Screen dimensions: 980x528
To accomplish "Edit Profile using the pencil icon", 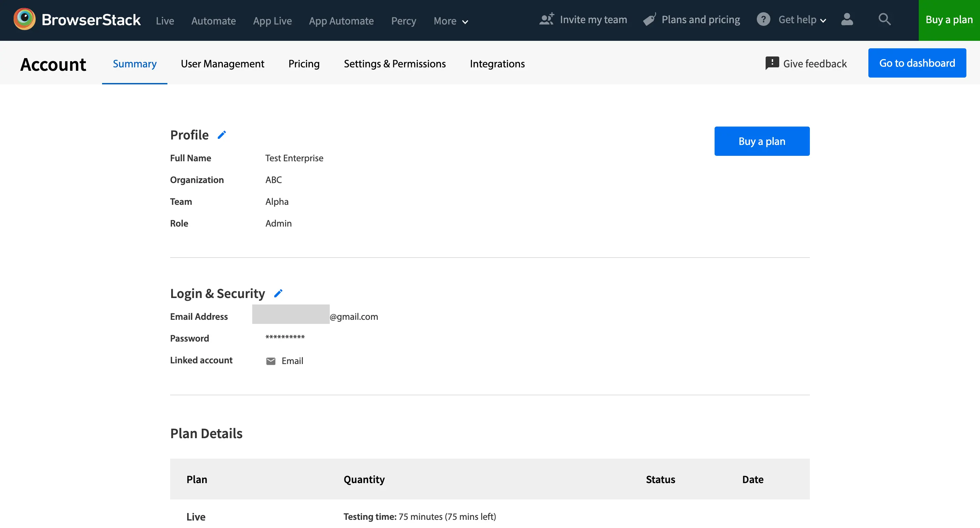I will (x=222, y=135).
